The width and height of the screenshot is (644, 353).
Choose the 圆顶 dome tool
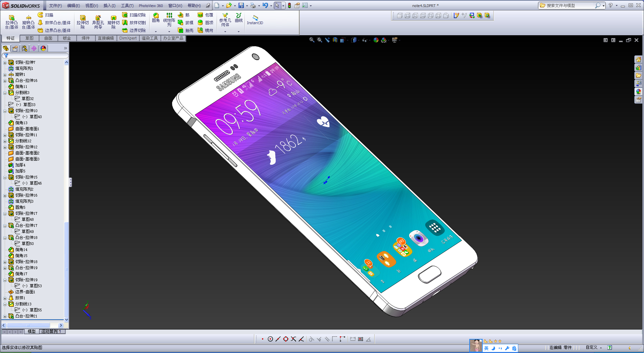pos(205,22)
